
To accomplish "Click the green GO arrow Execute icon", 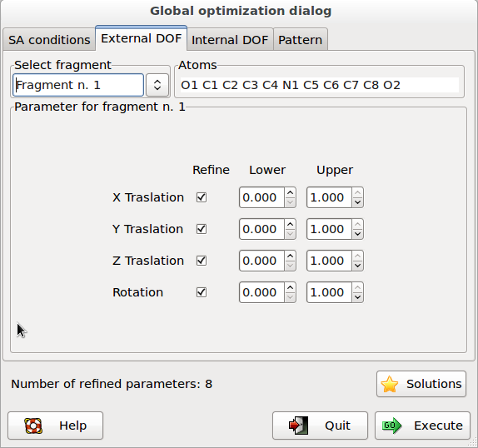I will (392, 426).
